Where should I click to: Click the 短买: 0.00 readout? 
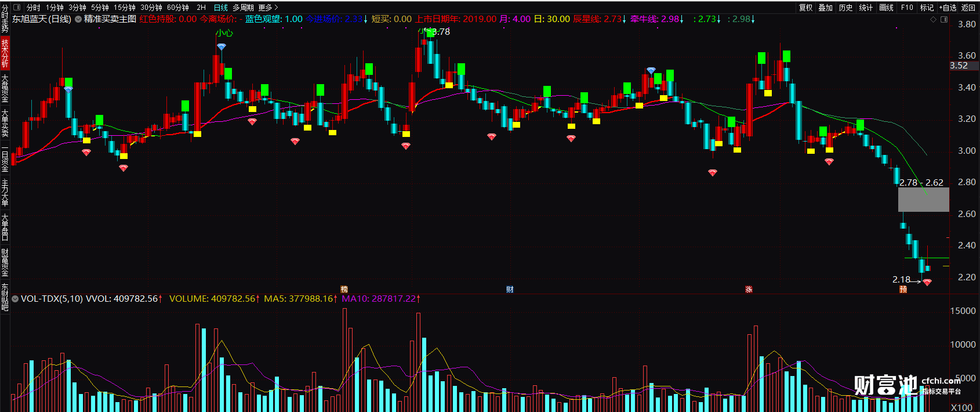point(391,19)
